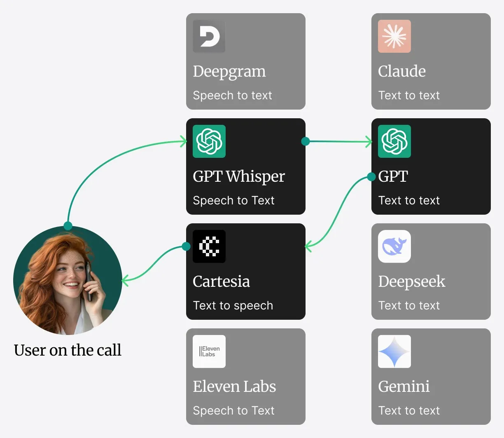
Task: Click the Speech to Text label under Eleven Labs
Action: pos(233,410)
